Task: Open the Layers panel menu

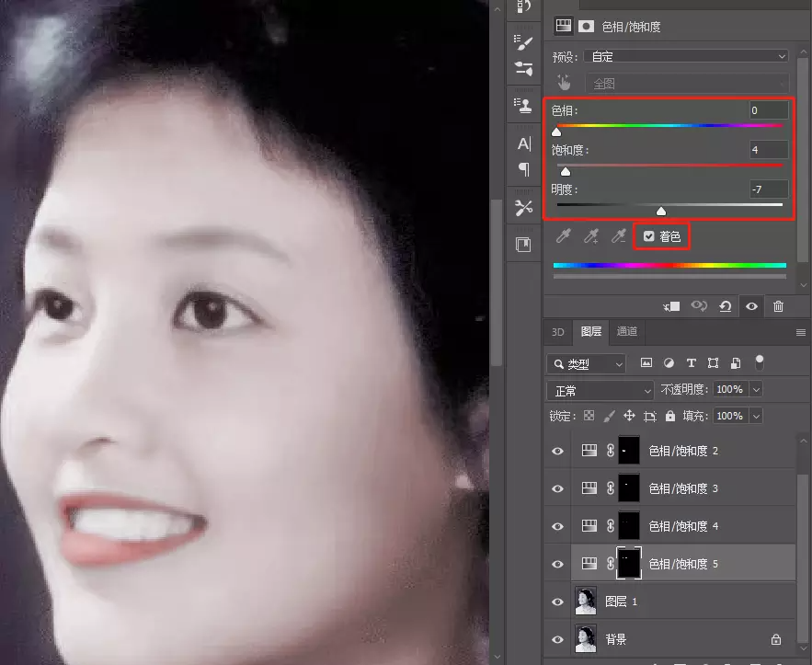Action: tap(801, 333)
